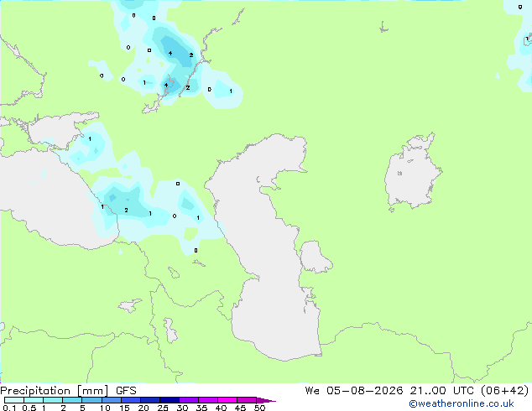Select the 2–5 mm legend color swatch
Screen dimensions: 532x411
pos(72,400)
